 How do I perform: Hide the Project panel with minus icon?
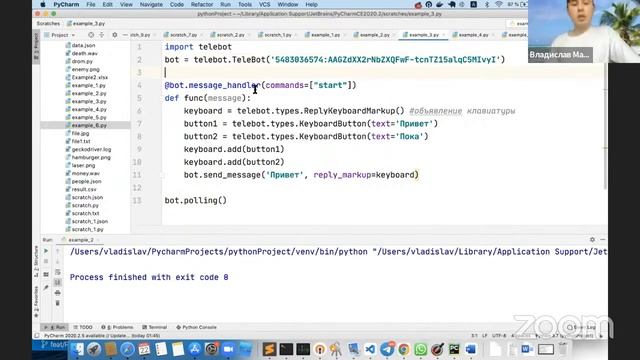coord(125,35)
